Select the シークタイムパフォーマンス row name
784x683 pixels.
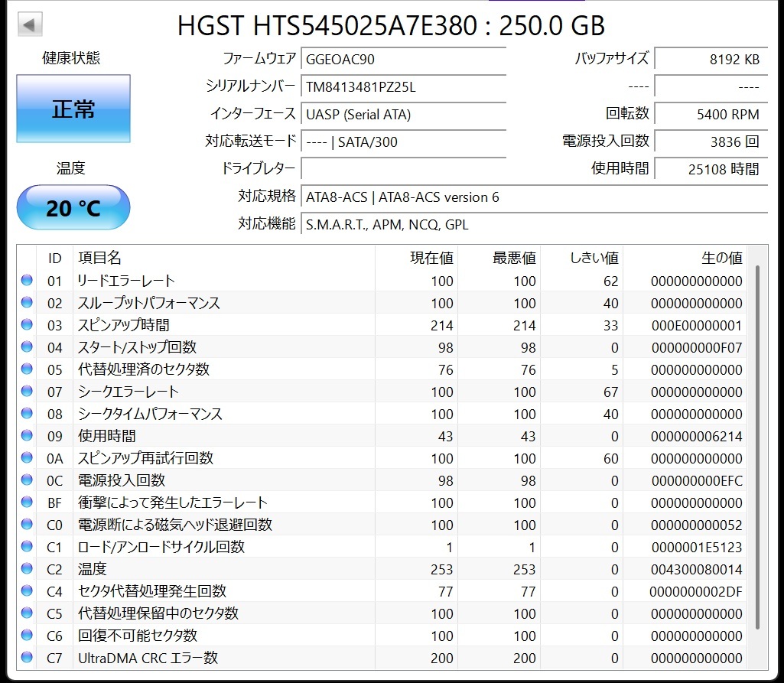[150, 414]
